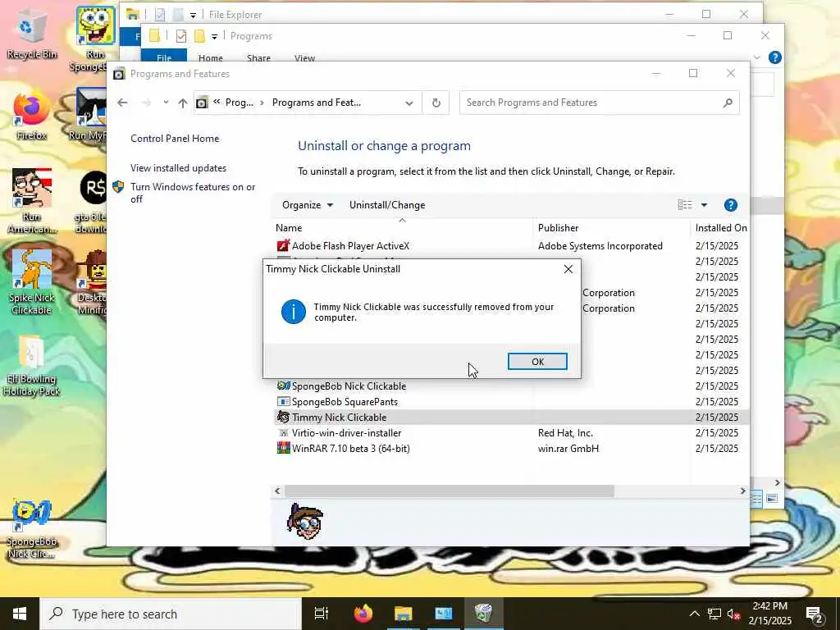Click the search magnifier in Programs and Features
840x630 pixels.
click(x=728, y=103)
